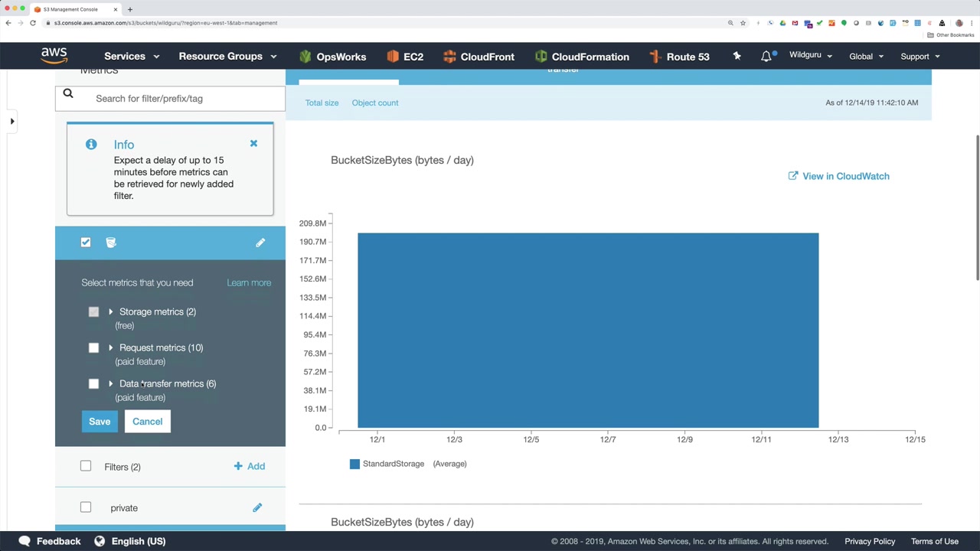Open the CloudFormation shortcut
This screenshot has width=980, height=551.
coord(582,57)
